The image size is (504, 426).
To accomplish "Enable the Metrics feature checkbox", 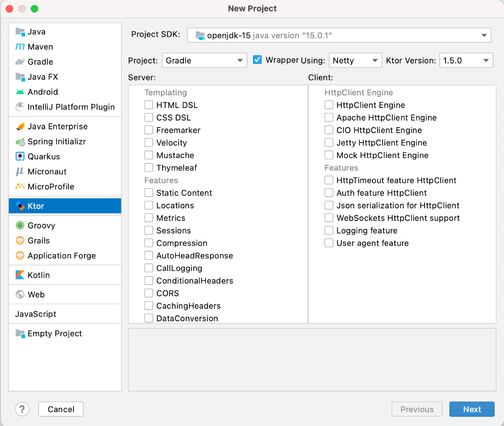I will coord(149,218).
